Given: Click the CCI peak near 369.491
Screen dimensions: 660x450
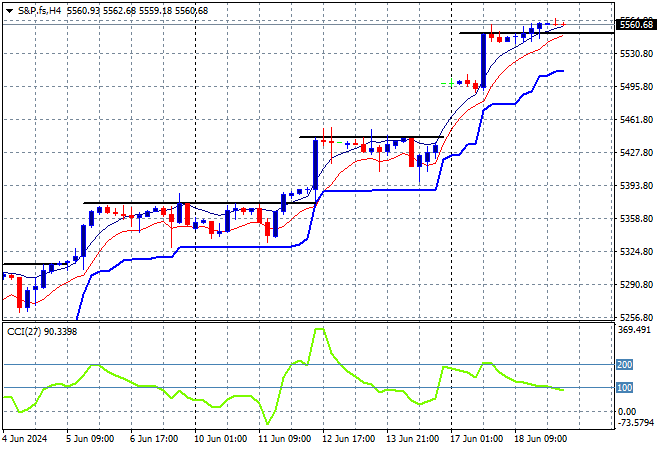Looking at the screenshot, I should click(x=319, y=329).
